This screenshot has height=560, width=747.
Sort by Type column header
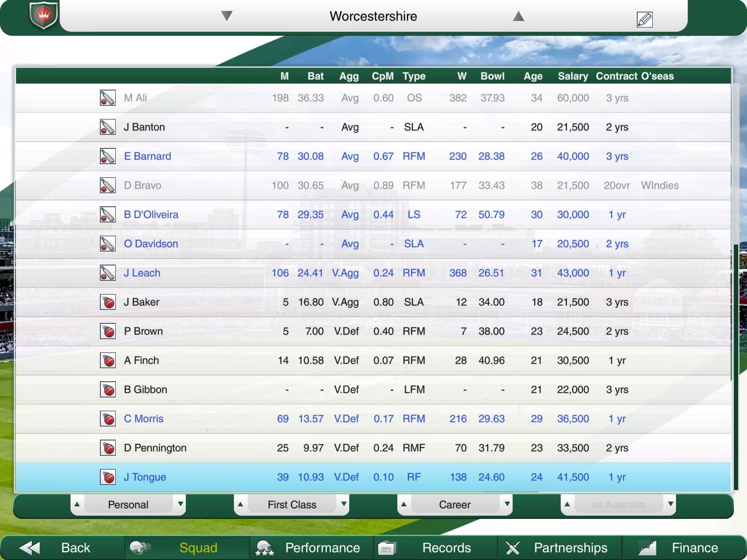click(414, 76)
